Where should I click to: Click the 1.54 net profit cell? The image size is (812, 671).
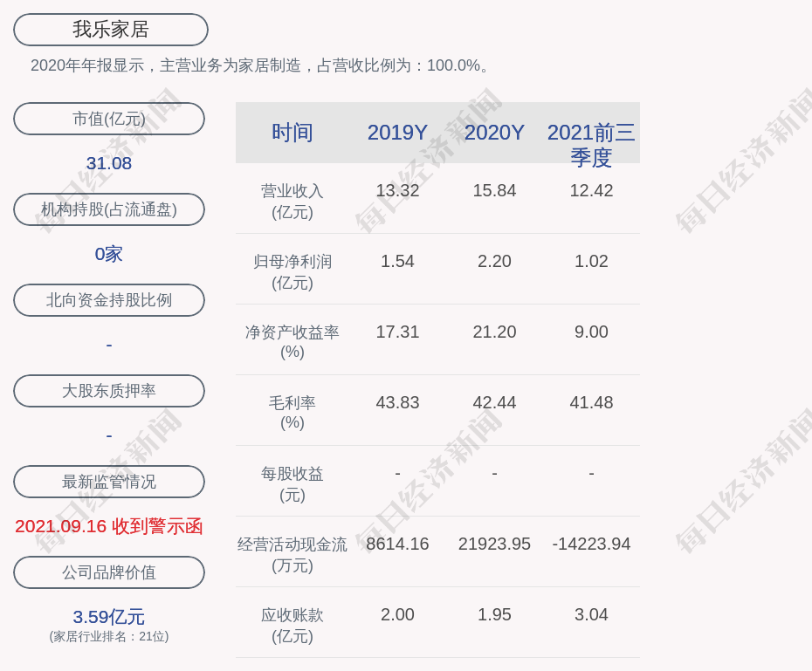pyautogui.click(x=398, y=261)
